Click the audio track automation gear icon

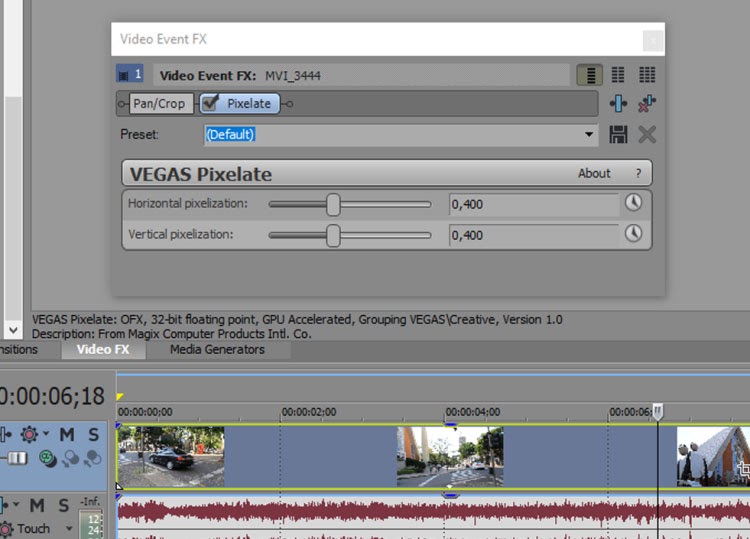(x=6, y=529)
